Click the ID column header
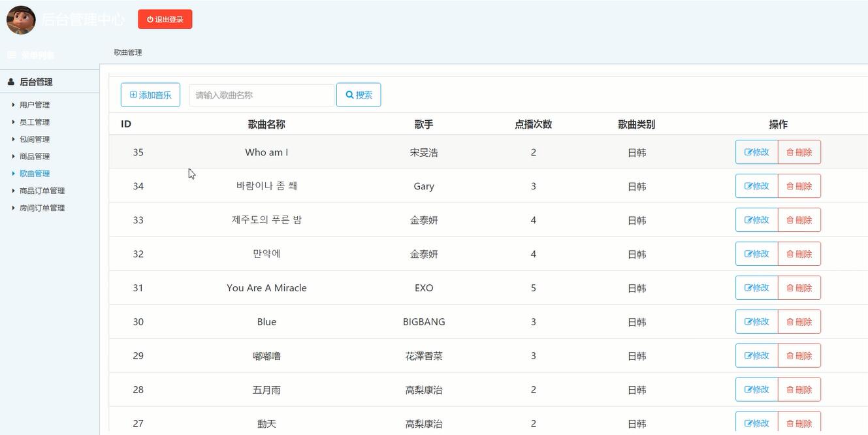The image size is (868, 435). 126,124
